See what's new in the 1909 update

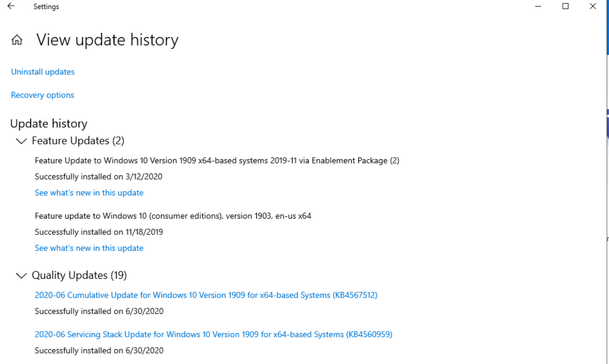pos(89,193)
